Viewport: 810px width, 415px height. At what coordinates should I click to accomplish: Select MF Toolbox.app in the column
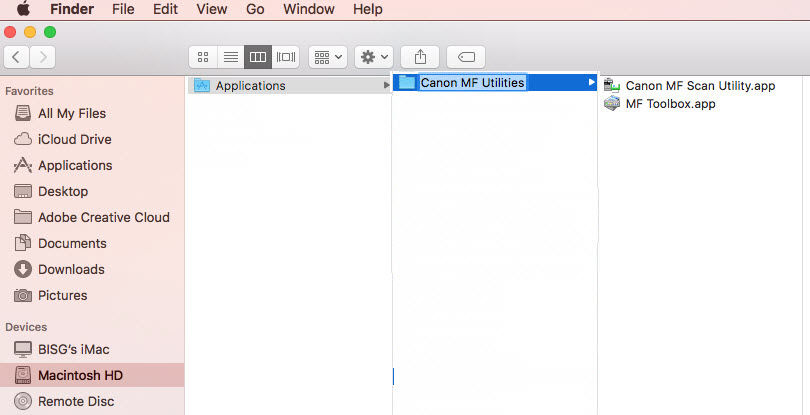[670, 104]
